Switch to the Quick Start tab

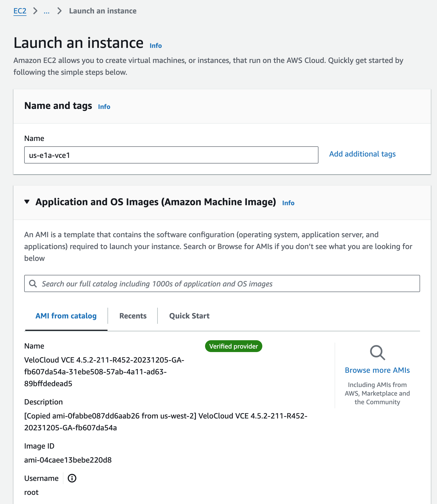click(x=189, y=316)
